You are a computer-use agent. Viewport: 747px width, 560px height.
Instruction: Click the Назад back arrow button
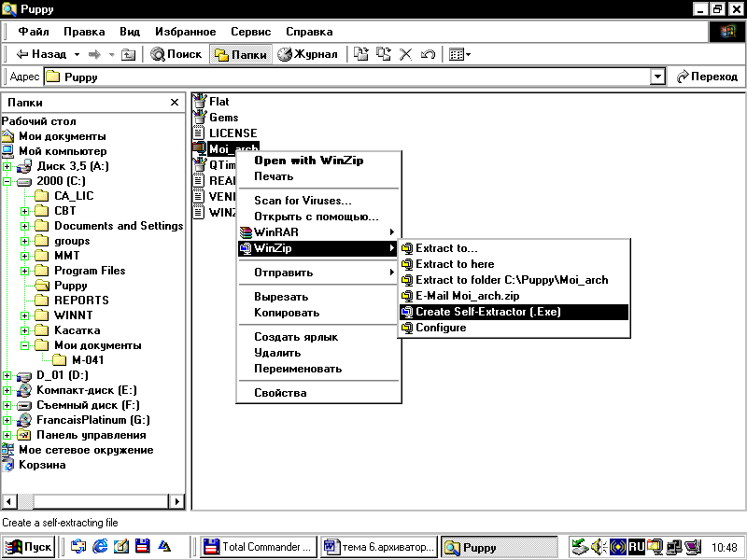pos(41,54)
